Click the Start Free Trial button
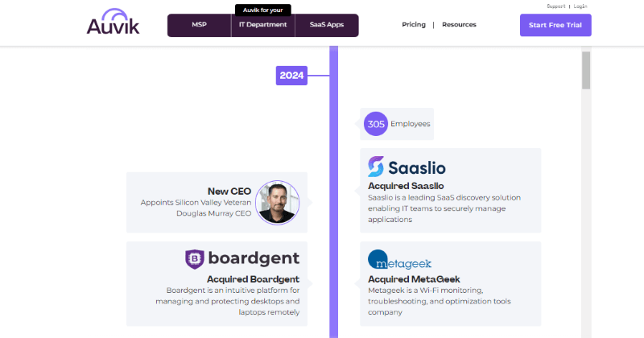The image size is (644, 338). (555, 25)
